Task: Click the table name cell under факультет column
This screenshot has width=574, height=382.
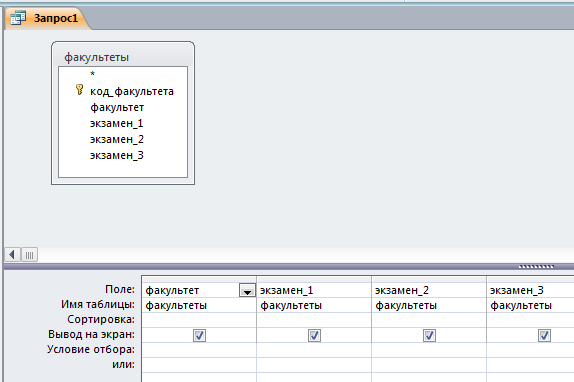Action: 199,305
